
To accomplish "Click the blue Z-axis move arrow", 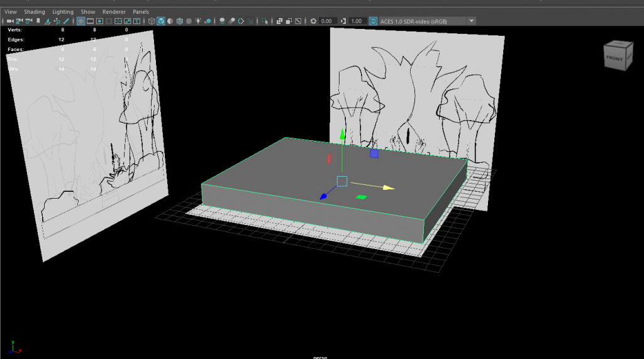I will (x=323, y=197).
